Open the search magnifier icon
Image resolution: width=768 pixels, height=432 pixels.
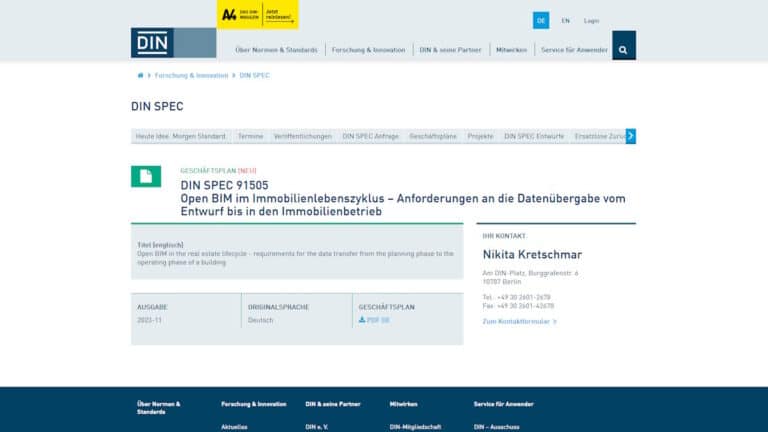[623, 49]
